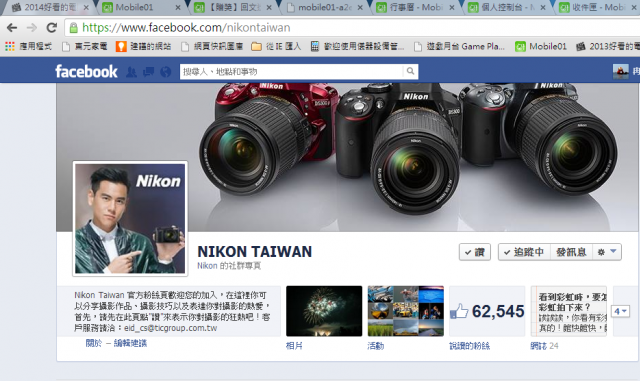The image size is (640, 381).
Task: Open the 應用程式 apps bookmark label
Action: pyautogui.click(x=36, y=46)
